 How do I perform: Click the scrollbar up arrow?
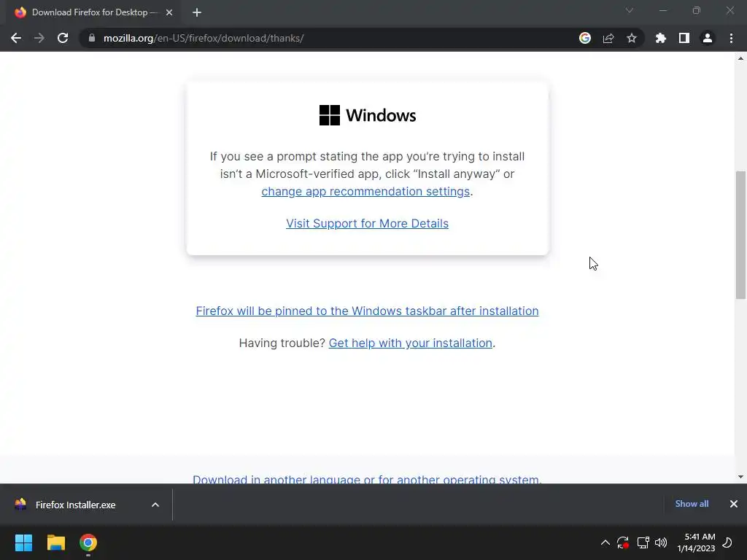pyautogui.click(x=740, y=58)
